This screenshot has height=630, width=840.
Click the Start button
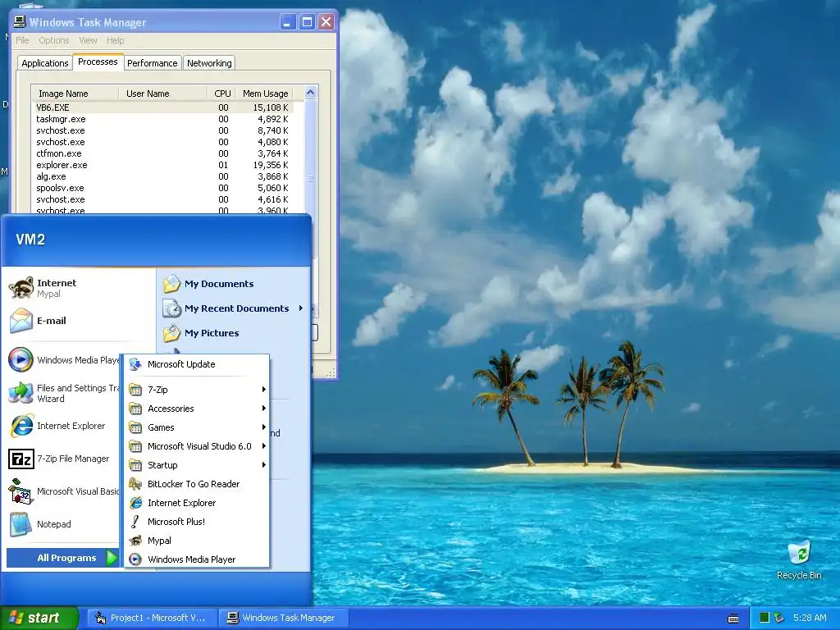pyautogui.click(x=39, y=618)
